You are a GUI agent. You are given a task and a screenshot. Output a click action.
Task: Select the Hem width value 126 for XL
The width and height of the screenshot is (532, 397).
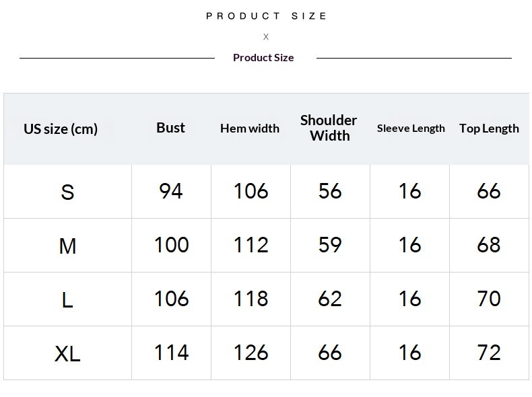pyautogui.click(x=251, y=353)
